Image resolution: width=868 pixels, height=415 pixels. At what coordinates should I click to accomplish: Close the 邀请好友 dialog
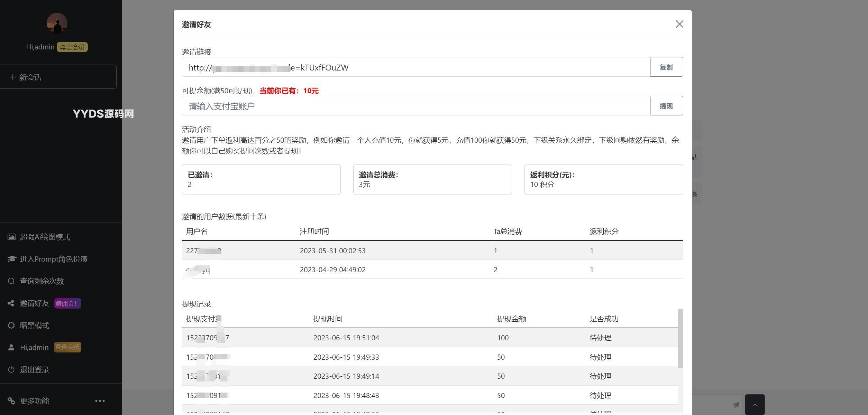pos(679,24)
